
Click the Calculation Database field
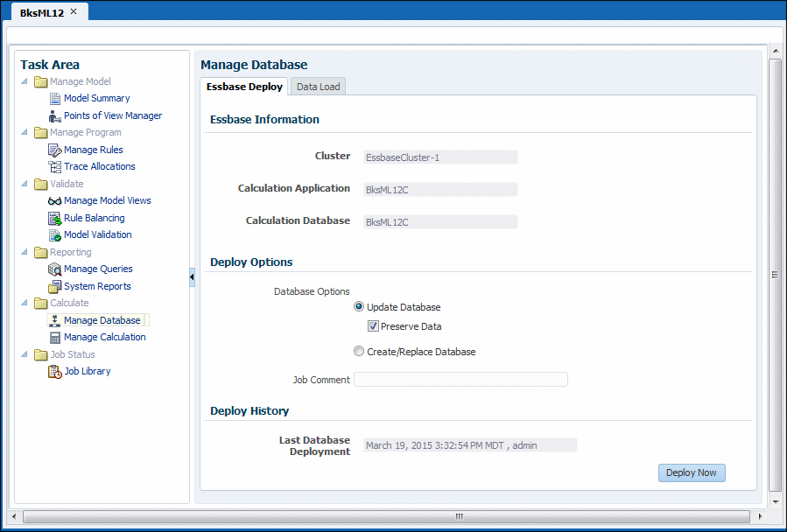tap(440, 222)
